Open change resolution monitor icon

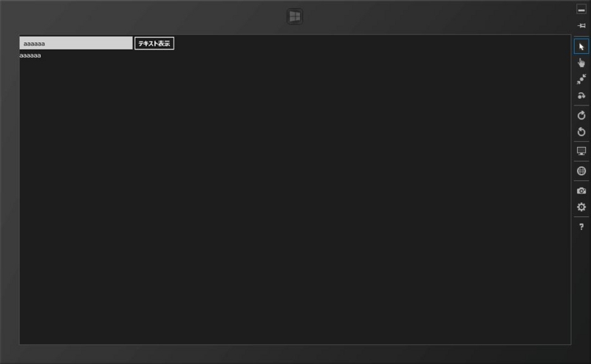pos(581,151)
